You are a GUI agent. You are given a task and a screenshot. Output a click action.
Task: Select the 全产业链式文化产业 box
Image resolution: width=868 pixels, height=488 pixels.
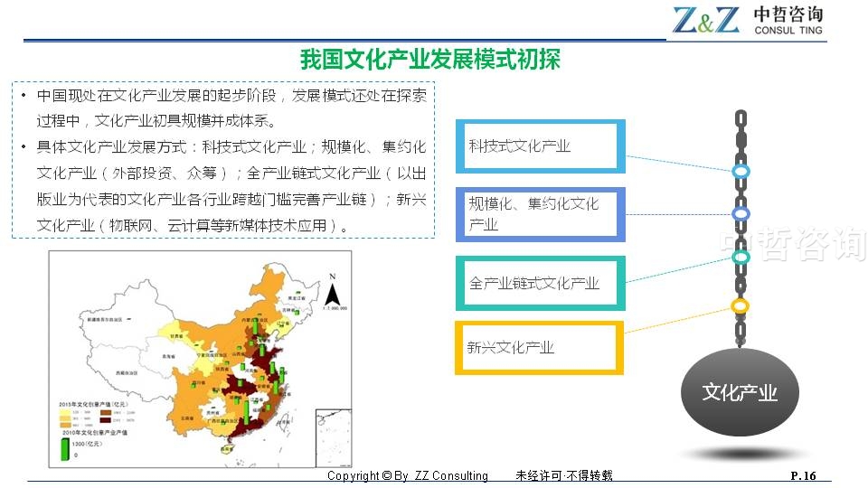tap(540, 283)
